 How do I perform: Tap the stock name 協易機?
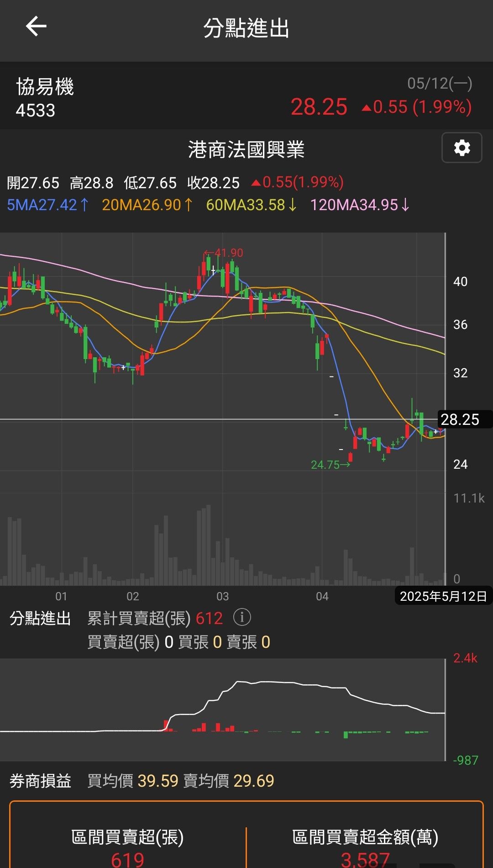(x=45, y=86)
